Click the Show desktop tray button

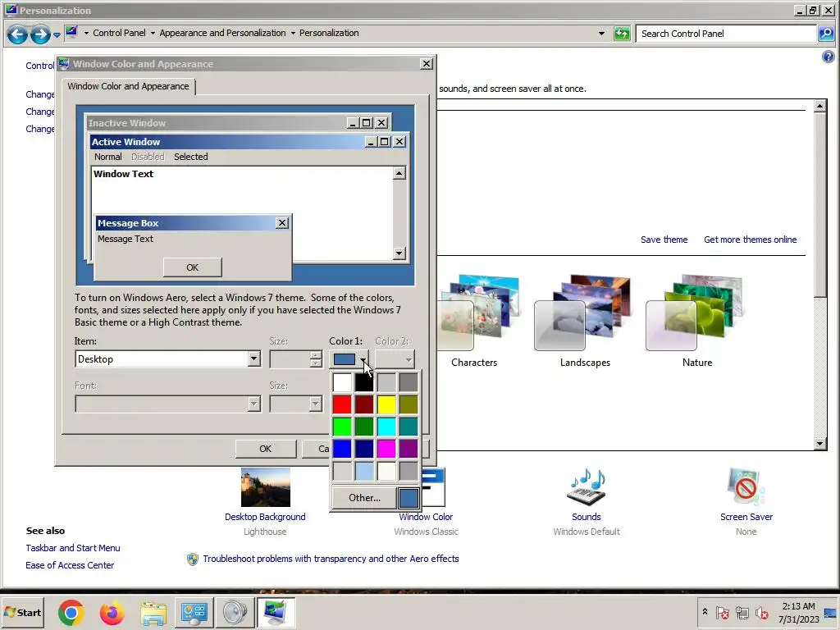pos(831,612)
